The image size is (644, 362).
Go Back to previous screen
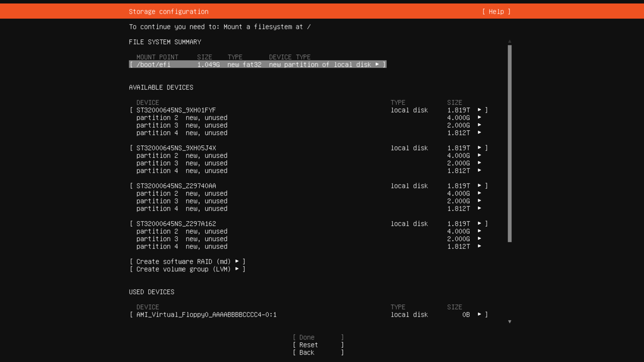click(318, 352)
